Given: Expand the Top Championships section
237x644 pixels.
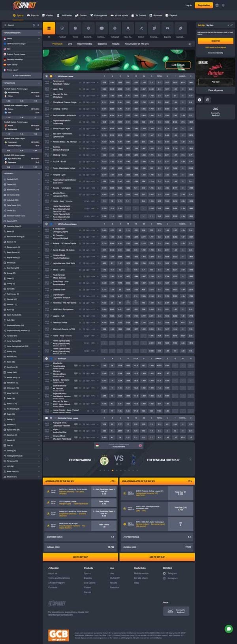Looking at the screenshot, I should pyautogui.click(x=39, y=33).
